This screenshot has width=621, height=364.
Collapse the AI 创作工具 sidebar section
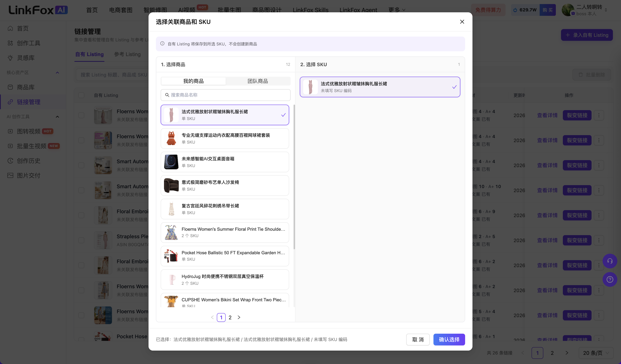pos(57,117)
